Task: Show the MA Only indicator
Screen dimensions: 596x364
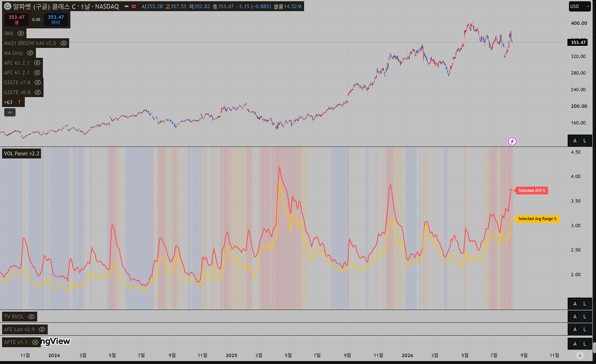Action: [30, 53]
